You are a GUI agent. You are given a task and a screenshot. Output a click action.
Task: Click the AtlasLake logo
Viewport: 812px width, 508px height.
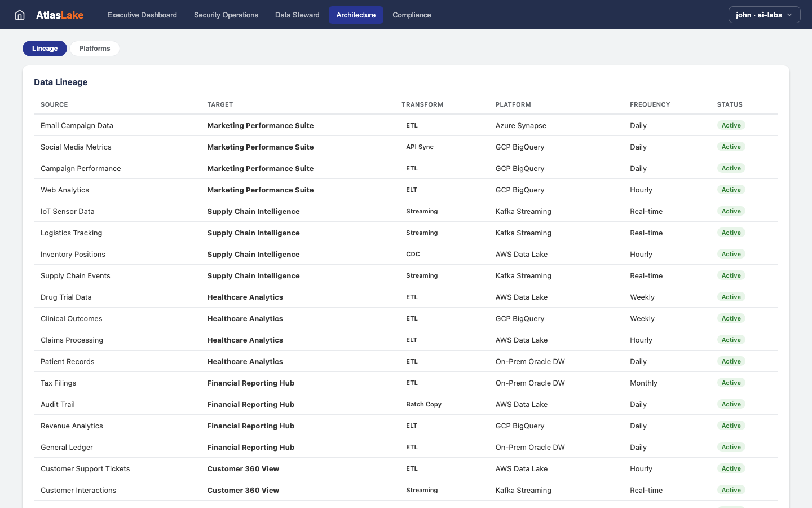[60, 15]
